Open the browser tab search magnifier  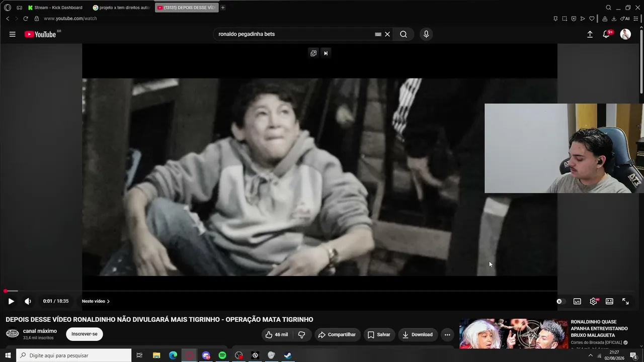coord(608,8)
